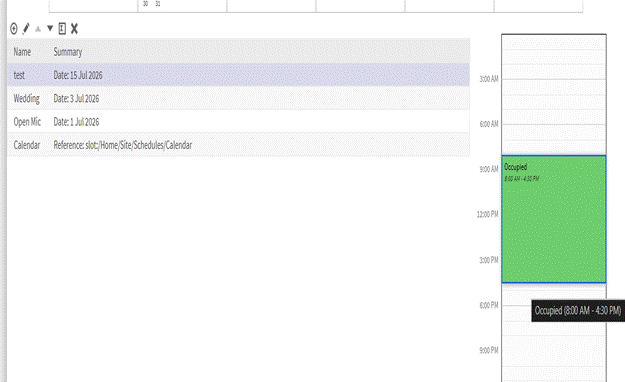The height and width of the screenshot is (382, 625).
Task: Select the Open Mic event row
Action: pos(238,122)
